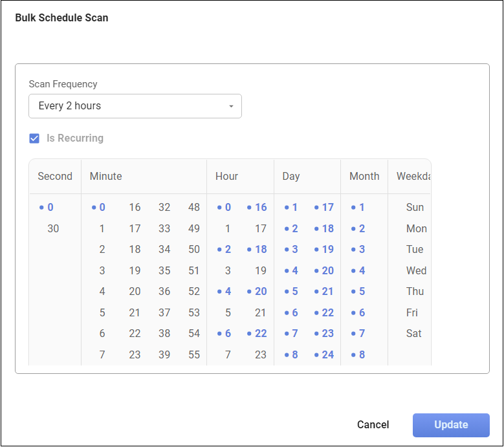Select Sat in the Weekday column
The height and width of the screenshot is (447, 504).
click(x=414, y=334)
